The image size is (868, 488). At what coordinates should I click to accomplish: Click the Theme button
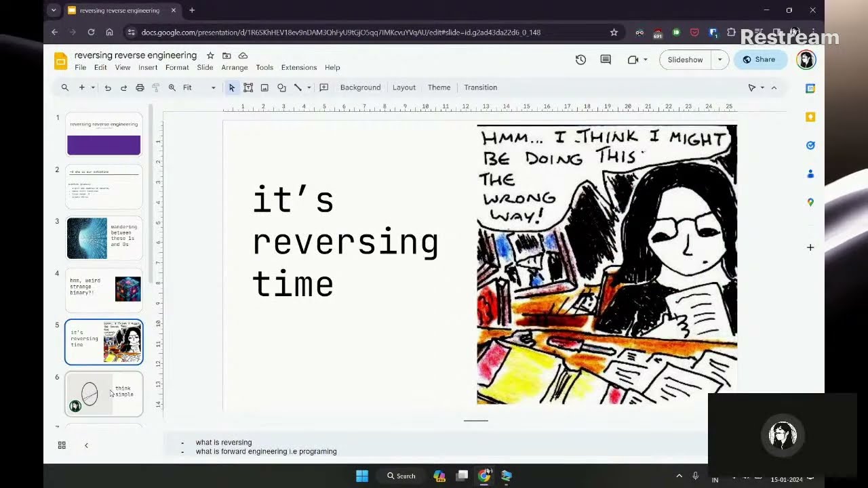coord(439,87)
